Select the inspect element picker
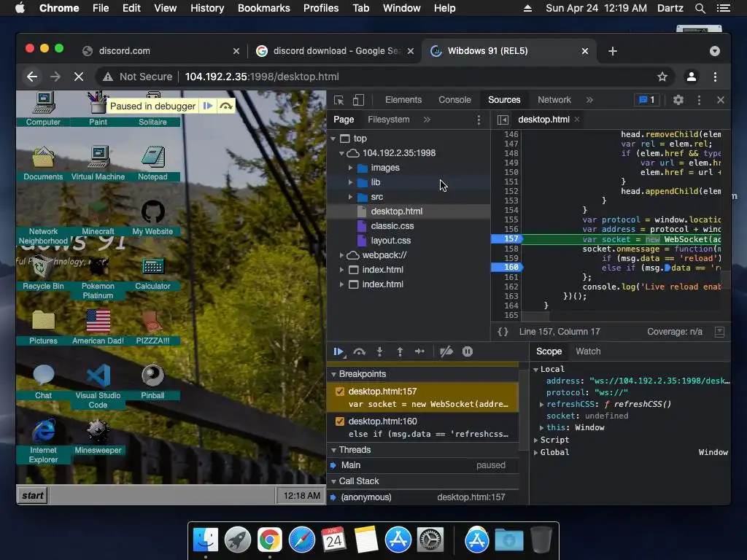The height and width of the screenshot is (560, 747). pos(338,99)
